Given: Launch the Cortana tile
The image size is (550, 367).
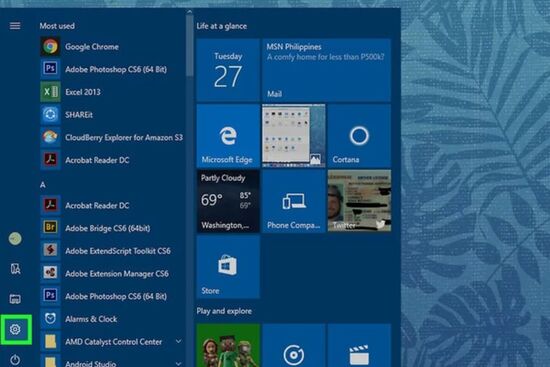Looking at the screenshot, I should 359,135.
